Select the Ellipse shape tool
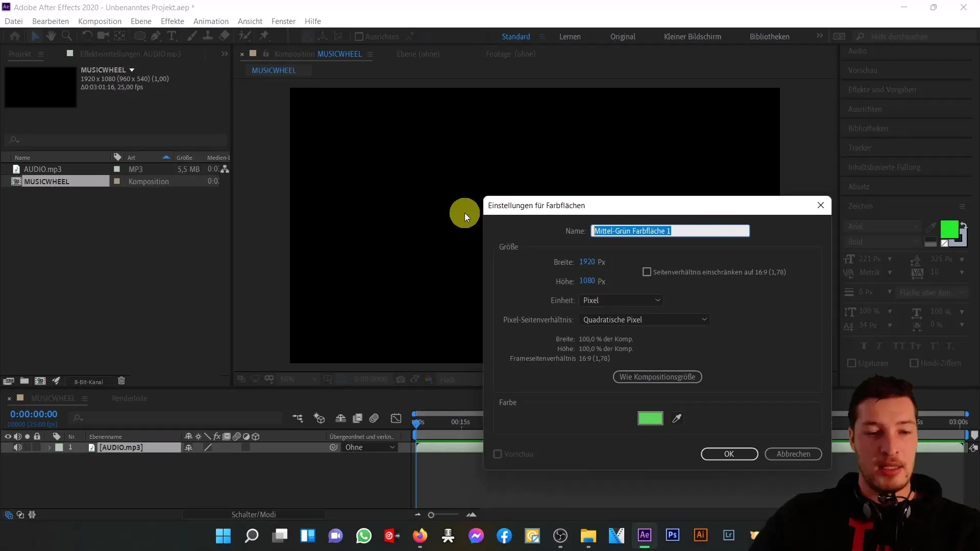 139,36
